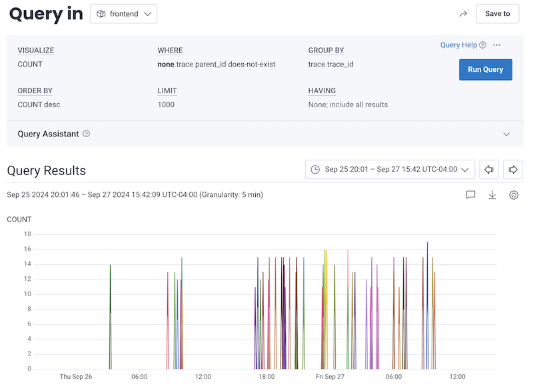
Task: Open the Query Help link
Action: point(458,45)
